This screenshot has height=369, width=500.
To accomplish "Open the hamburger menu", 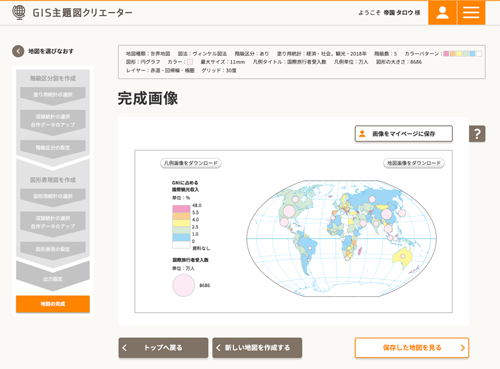I will pos(471,13).
